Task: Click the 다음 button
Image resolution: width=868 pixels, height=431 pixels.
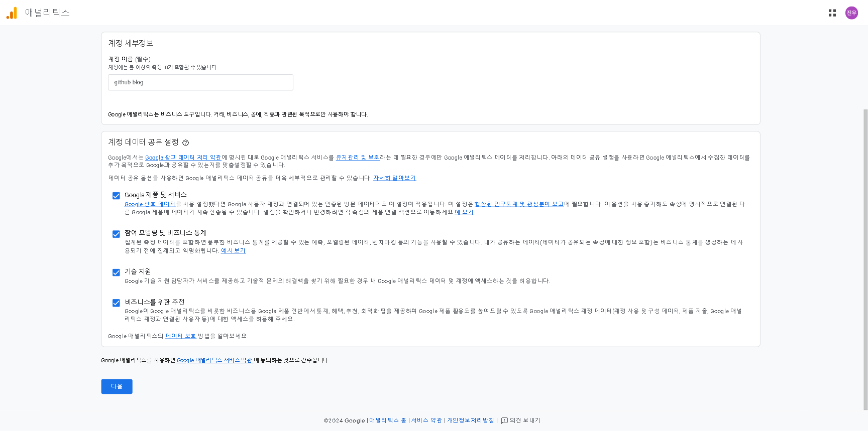Action: pyautogui.click(x=117, y=386)
